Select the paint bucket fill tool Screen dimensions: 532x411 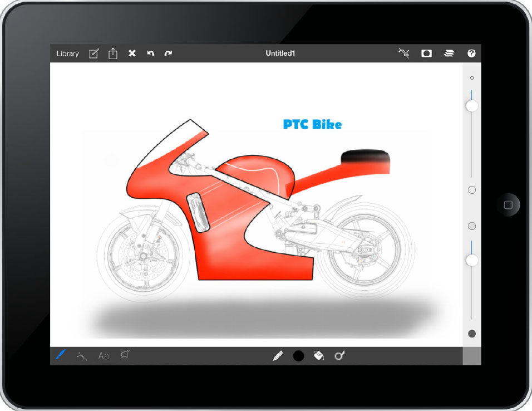(319, 355)
